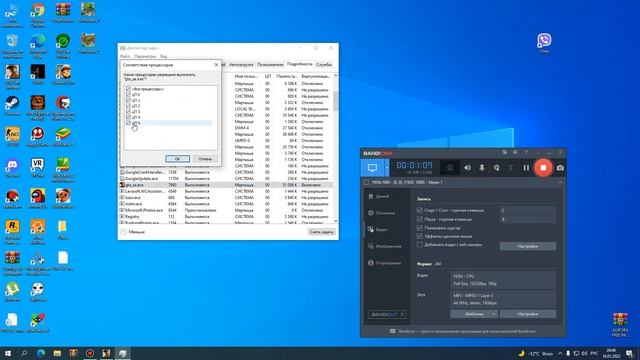Mute the Bandicam speaker sound icon
The width and height of the screenshot is (640, 360).
tap(467, 168)
